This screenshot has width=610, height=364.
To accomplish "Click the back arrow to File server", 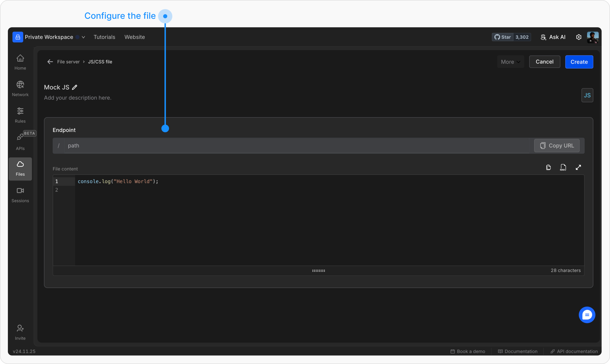I will 50,62.
